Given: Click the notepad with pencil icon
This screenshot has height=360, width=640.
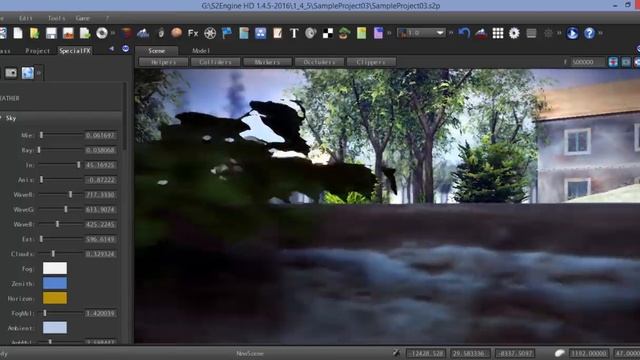Looking at the screenshot, I should click(x=277, y=33).
